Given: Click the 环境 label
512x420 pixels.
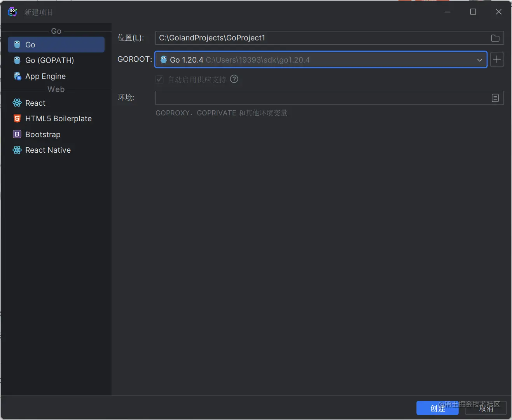Looking at the screenshot, I should click(126, 98).
